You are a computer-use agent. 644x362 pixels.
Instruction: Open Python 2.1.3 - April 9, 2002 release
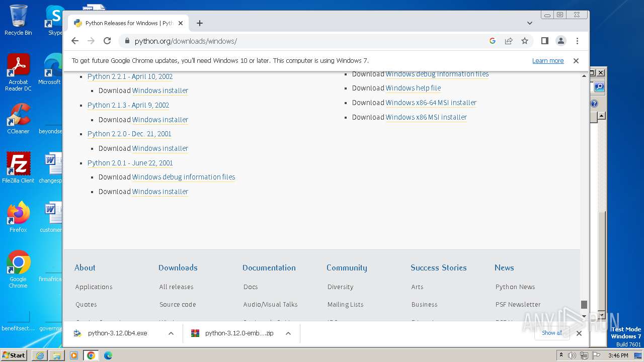128,105
